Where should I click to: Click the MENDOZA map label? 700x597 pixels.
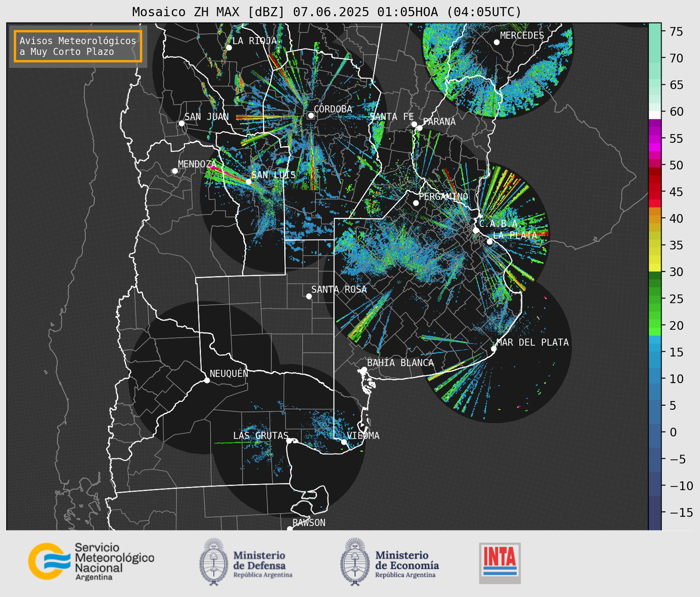pyautogui.click(x=197, y=164)
